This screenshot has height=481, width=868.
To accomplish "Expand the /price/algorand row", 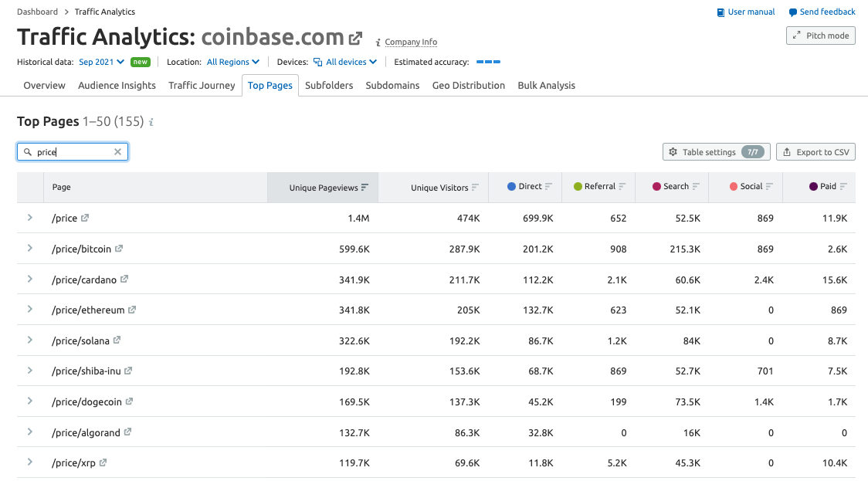I will 30,432.
